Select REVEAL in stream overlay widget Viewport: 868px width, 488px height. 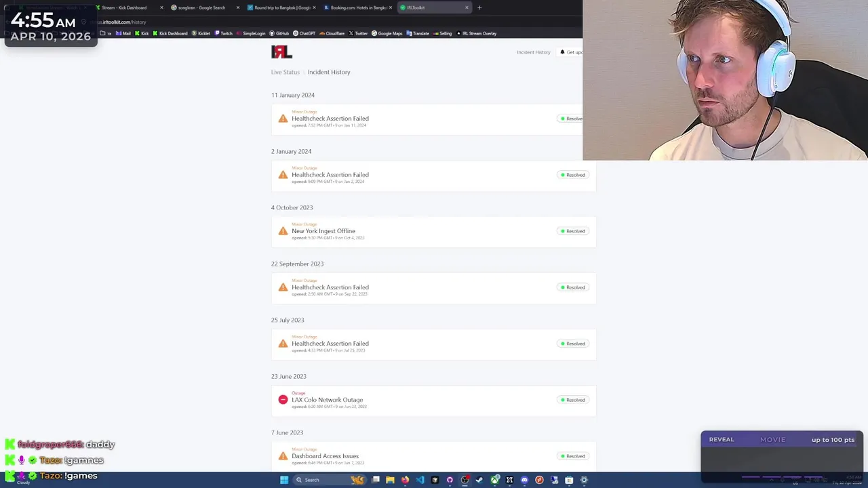point(722,440)
